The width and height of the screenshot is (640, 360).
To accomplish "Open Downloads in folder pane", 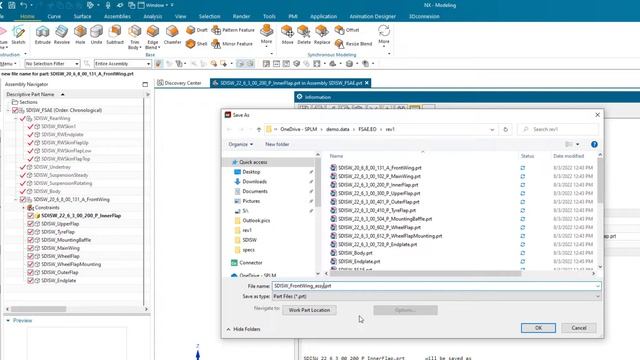I will coord(254,182).
